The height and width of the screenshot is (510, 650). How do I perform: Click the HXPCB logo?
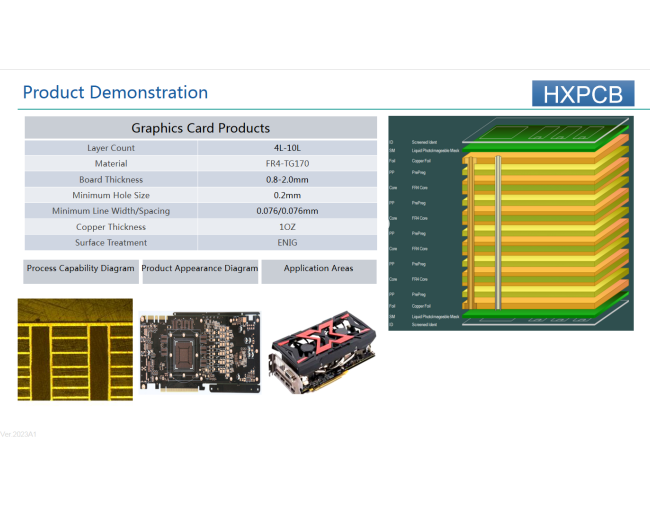(583, 94)
